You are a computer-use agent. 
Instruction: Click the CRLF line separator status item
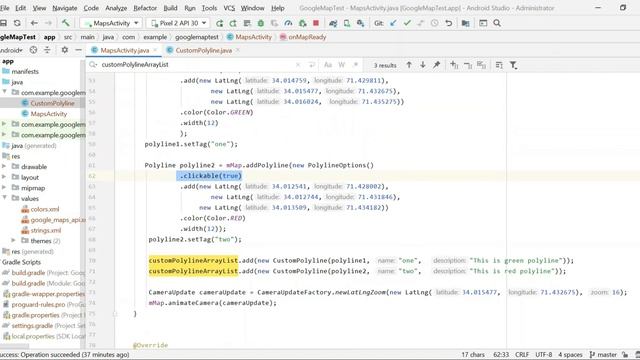point(522,355)
